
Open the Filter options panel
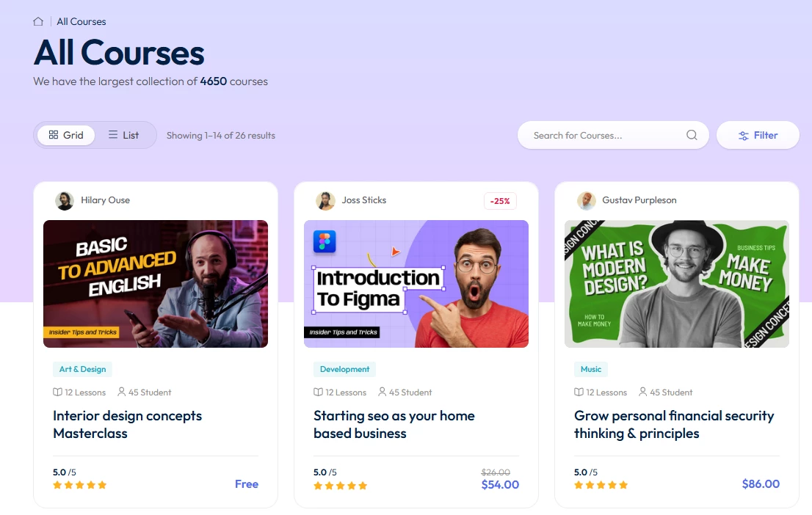point(758,135)
